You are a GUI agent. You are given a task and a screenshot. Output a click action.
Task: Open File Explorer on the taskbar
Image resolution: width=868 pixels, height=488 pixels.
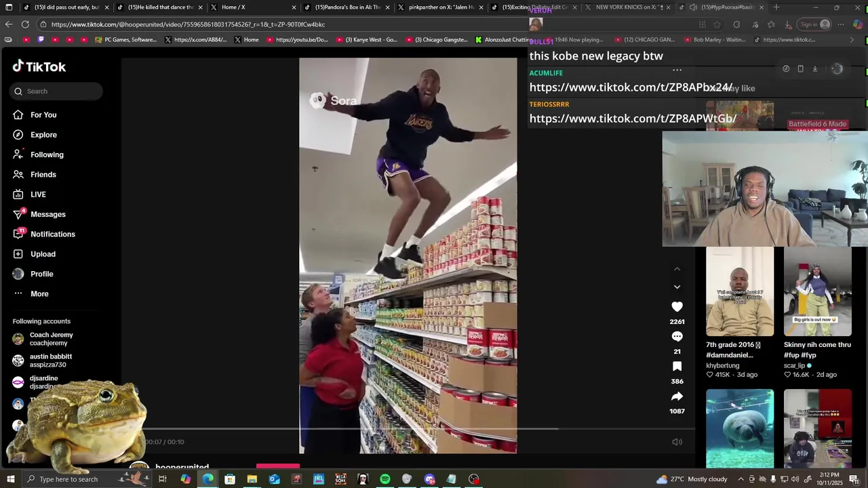(252, 479)
